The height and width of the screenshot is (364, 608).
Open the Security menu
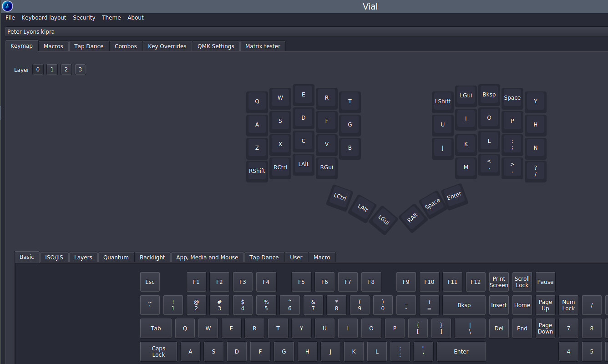(84, 18)
